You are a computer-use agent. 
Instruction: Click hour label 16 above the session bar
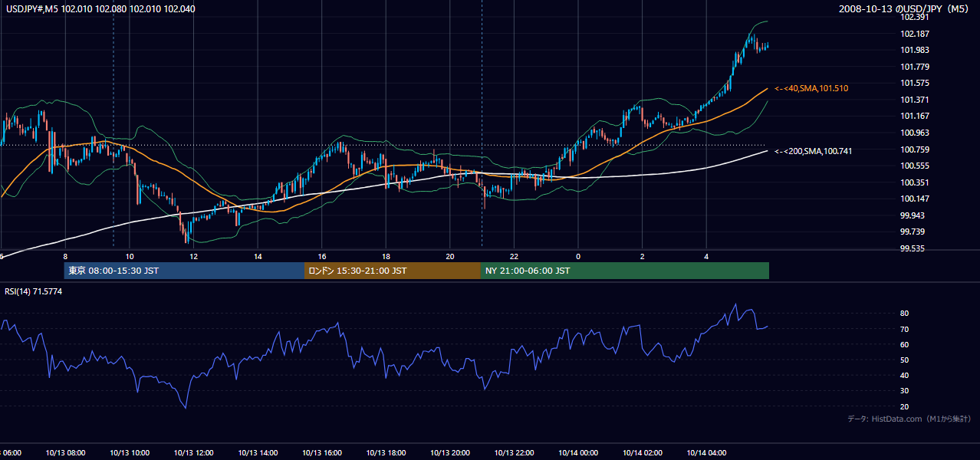point(322,257)
